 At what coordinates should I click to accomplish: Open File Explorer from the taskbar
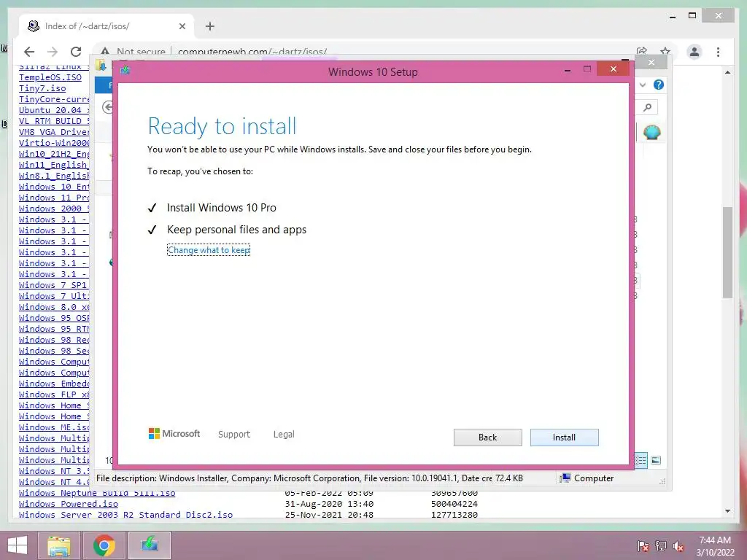[x=58, y=545]
